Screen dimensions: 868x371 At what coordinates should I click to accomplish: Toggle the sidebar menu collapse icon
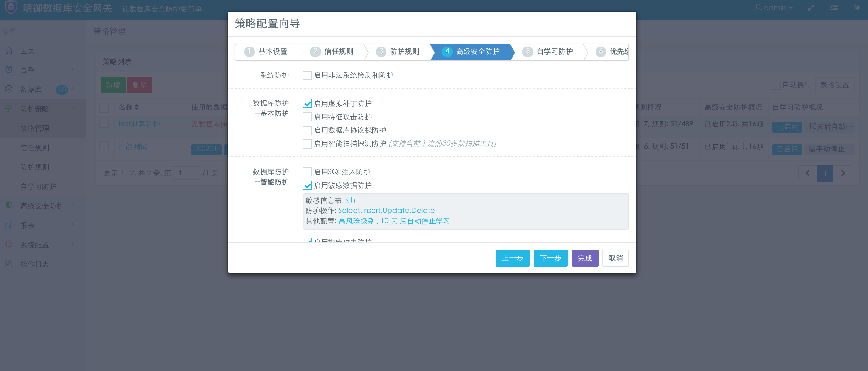[834, 8]
